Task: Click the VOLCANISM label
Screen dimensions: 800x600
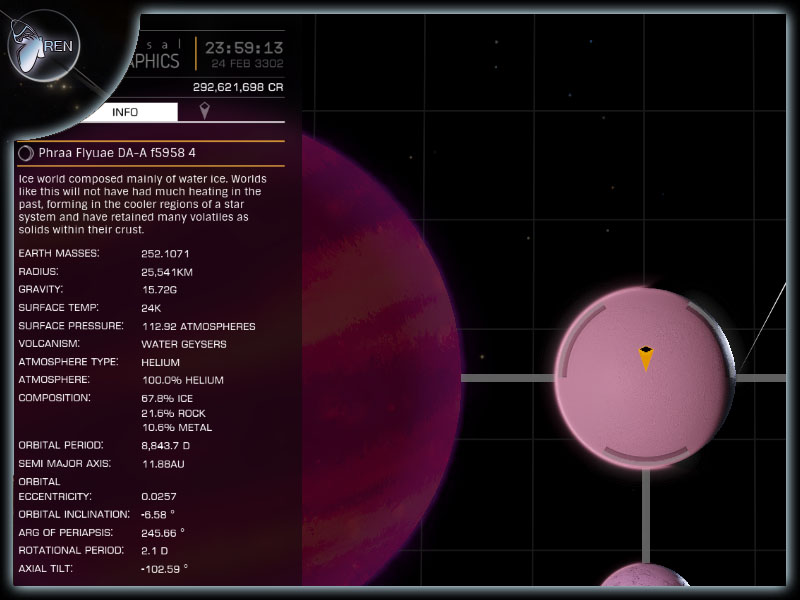Action: point(49,344)
